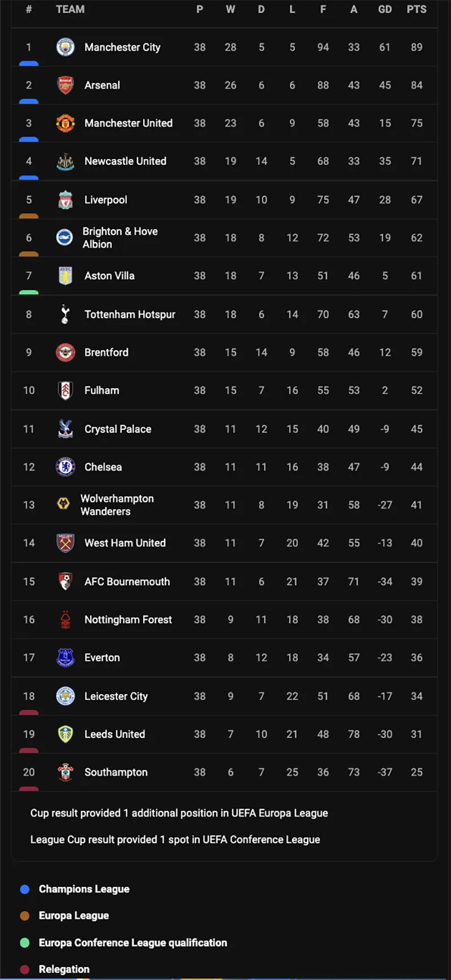This screenshot has height=980, width=451.
Task: Click the TEAM column header
Action: pyautogui.click(x=70, y=10)
